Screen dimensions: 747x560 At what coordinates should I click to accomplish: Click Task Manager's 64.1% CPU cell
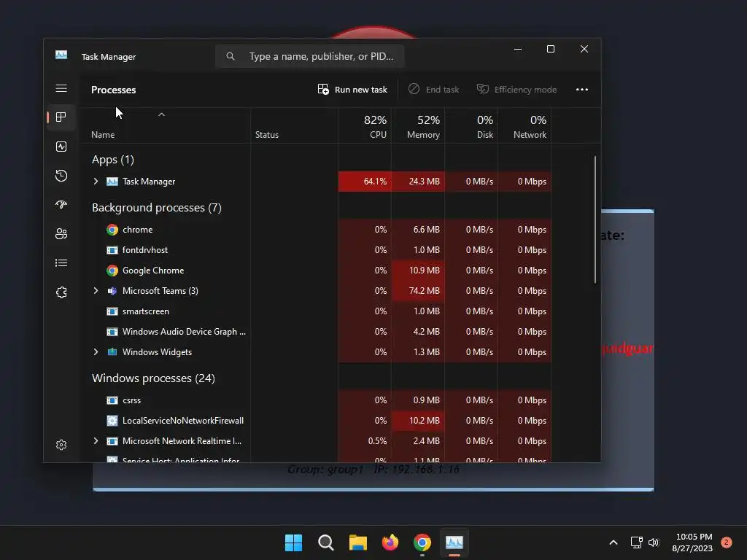coord(365,182)
